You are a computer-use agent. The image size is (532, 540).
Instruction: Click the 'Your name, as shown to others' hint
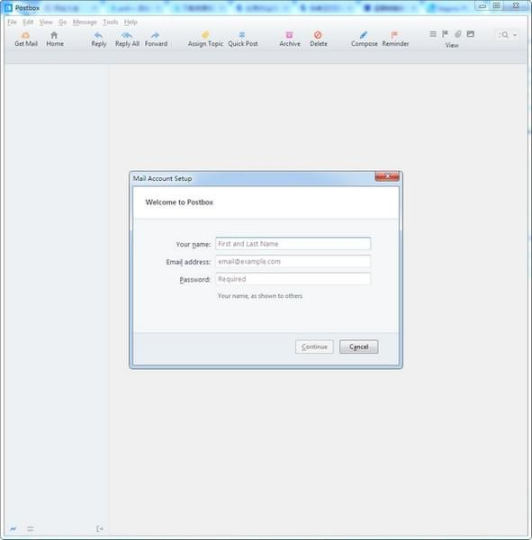coord(260,296)
